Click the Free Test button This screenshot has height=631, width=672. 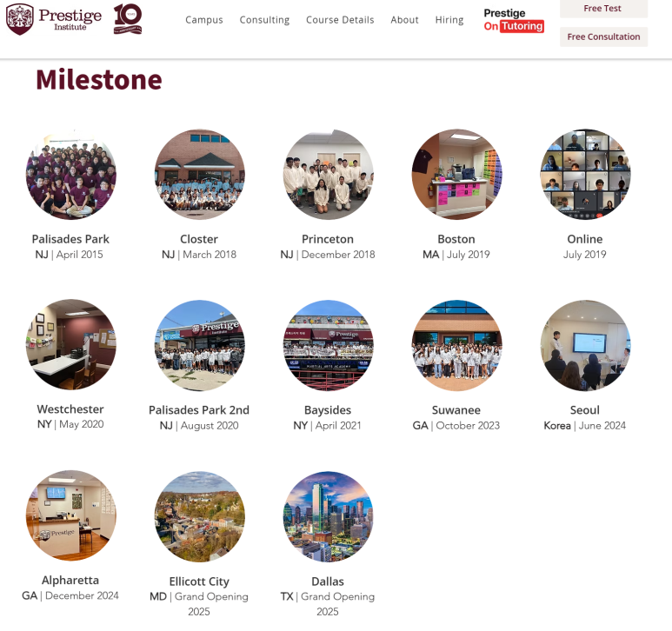(x=603, y=9)
